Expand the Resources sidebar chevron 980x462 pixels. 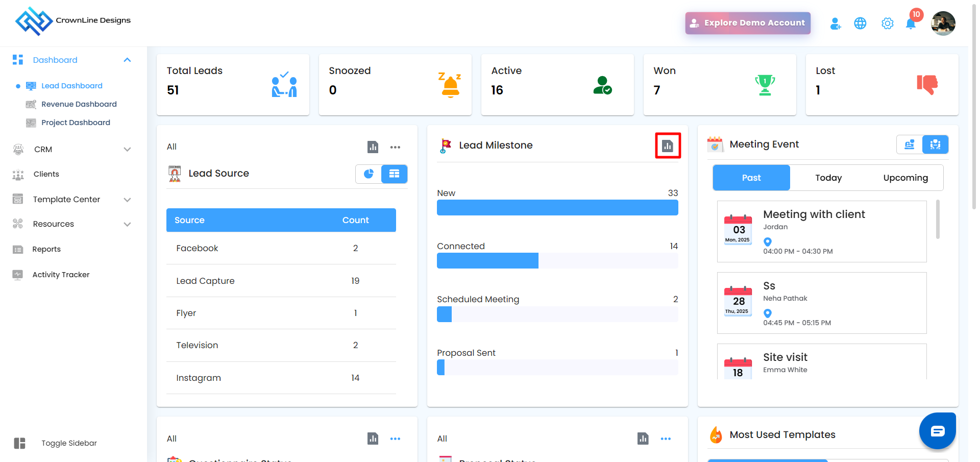point(127,224)
